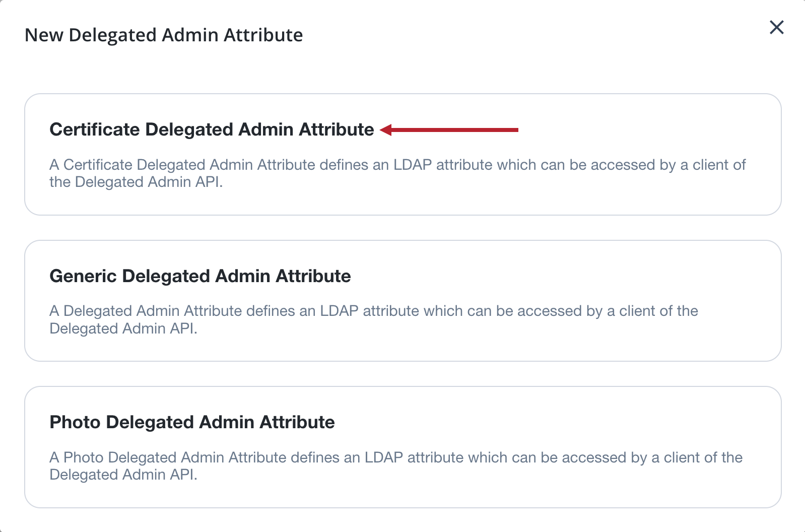Select Certificate Delegated Admin Attribute heading

212,129
